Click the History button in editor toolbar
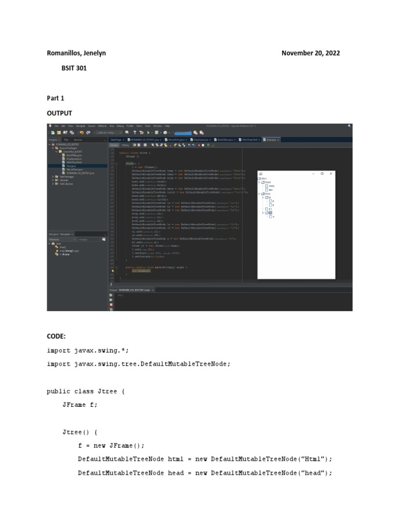 [126, 145]
